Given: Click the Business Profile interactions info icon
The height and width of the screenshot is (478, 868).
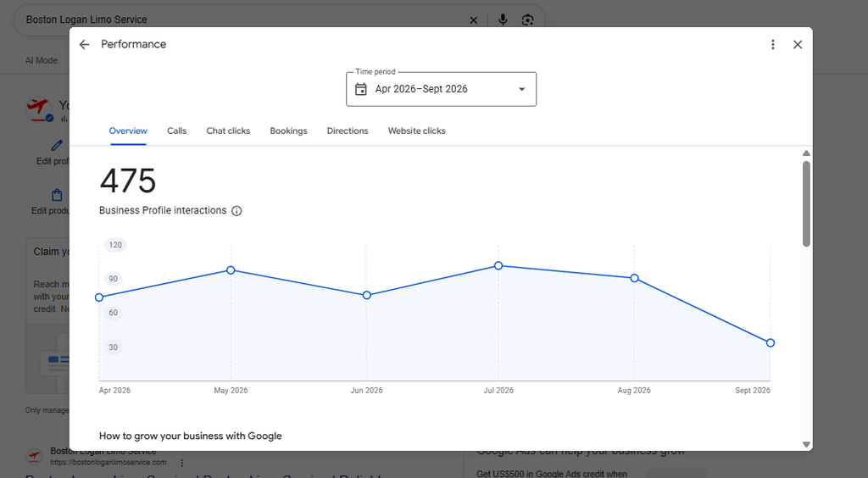Looking at the screenshot, I should pos(236,211).
